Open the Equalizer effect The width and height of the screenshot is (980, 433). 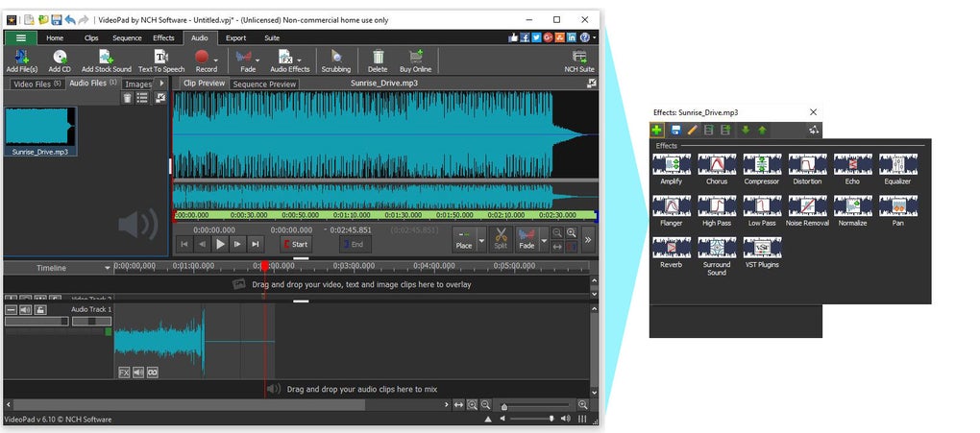[898, 169]
